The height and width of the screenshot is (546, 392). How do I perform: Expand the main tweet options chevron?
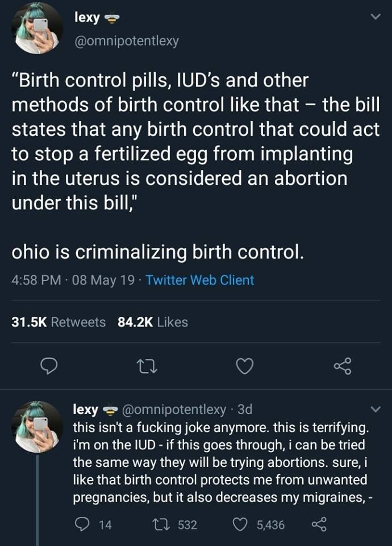pos(374,18)
